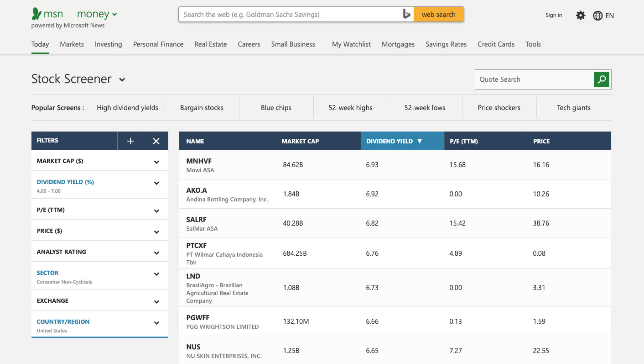
Task: Open the Small Business tab
Action: 293,44
